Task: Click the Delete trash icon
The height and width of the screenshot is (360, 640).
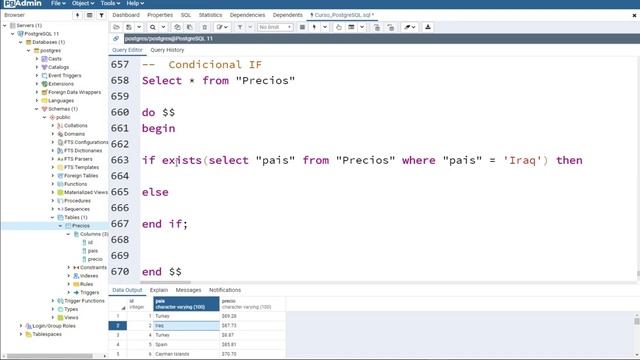Action: (204, 27)
